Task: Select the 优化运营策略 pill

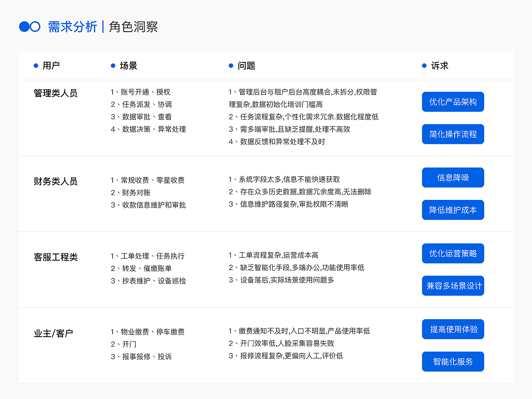Action: [x=453, y=253]
